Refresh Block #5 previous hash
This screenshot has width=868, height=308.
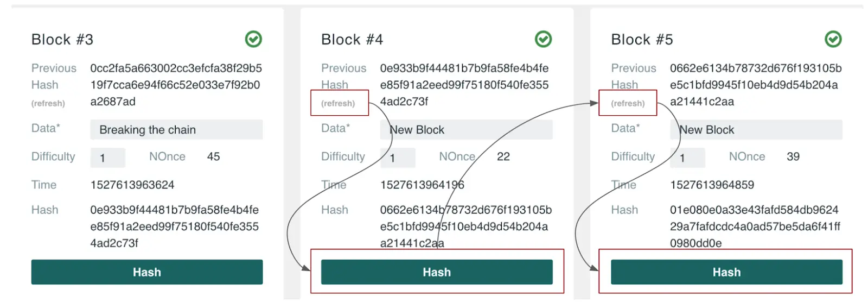click(x=628, y=103)
